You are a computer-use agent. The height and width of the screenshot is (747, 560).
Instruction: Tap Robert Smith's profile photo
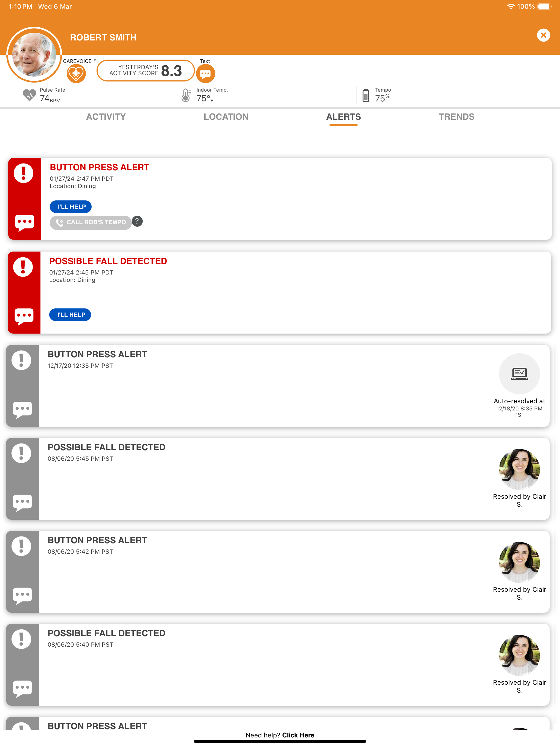(34, 55)
